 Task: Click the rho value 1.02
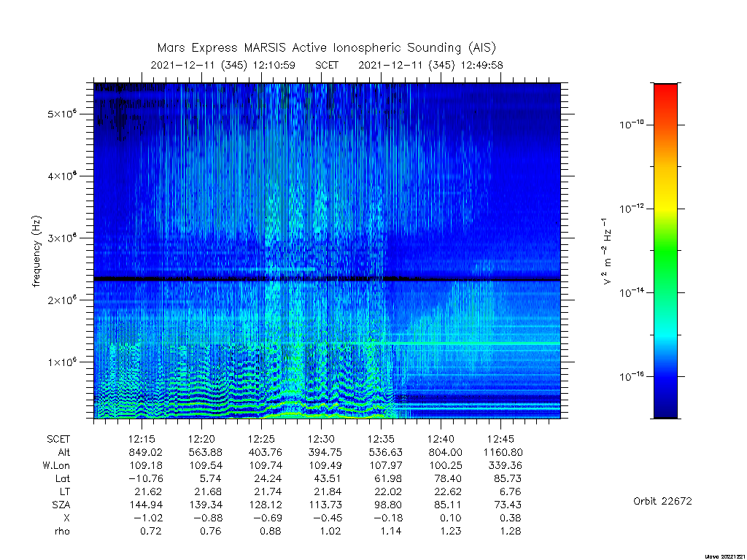pyautogui.click(x=331, y=531)
